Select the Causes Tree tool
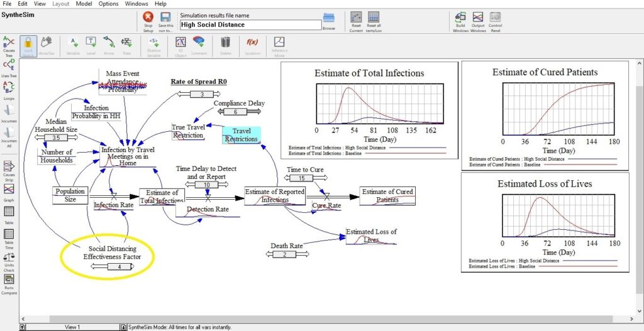 click(x=9, y=42)
